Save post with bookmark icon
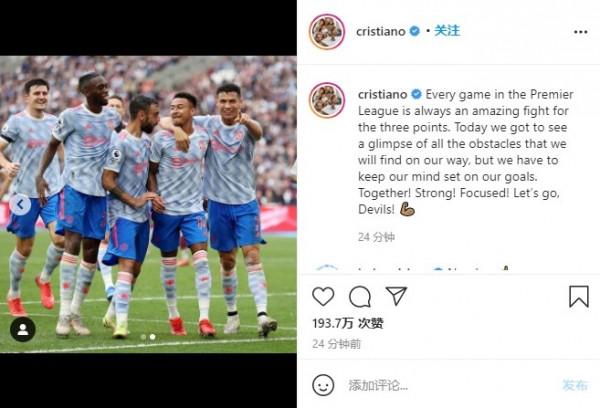The image size is (600, 408). (579, 297)
